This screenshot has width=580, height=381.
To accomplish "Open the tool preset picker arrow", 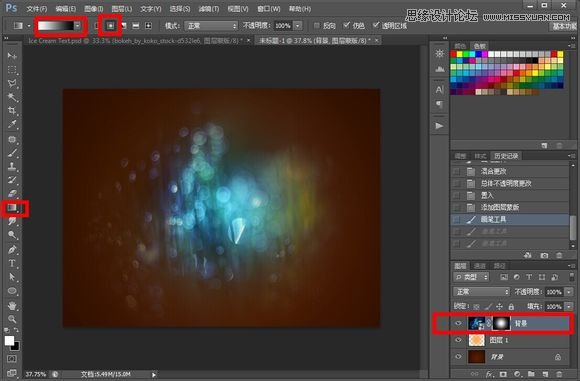I will (x=28, y=26).
